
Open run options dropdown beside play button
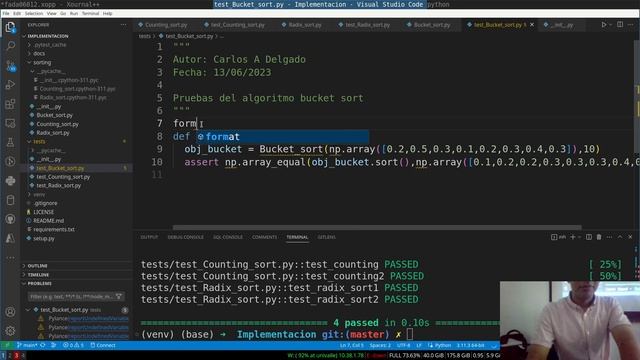611,25
